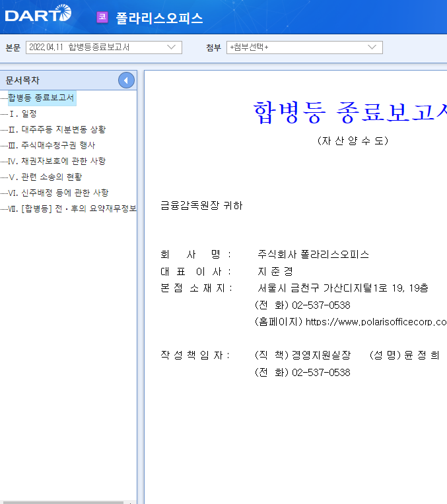Click the horizontal scrollbar under document tree
This screenshot has width=447, height=504.
point(62,502)
